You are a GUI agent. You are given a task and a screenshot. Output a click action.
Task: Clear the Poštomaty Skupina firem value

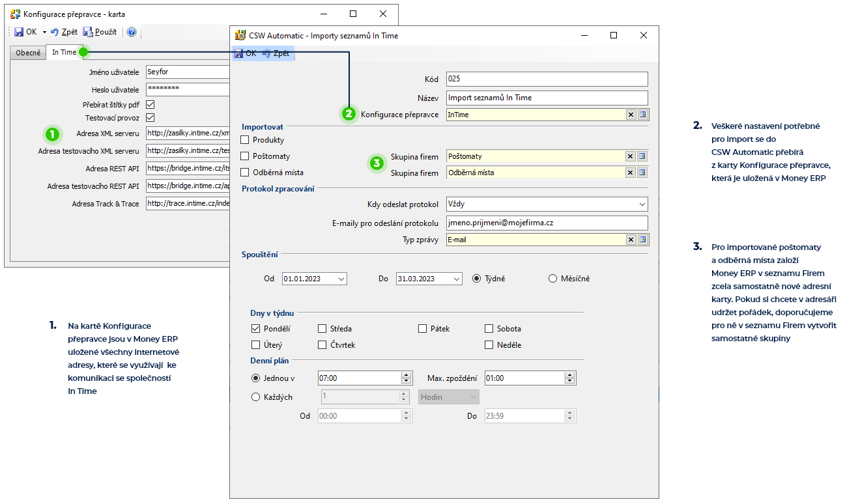pos(631,156)
